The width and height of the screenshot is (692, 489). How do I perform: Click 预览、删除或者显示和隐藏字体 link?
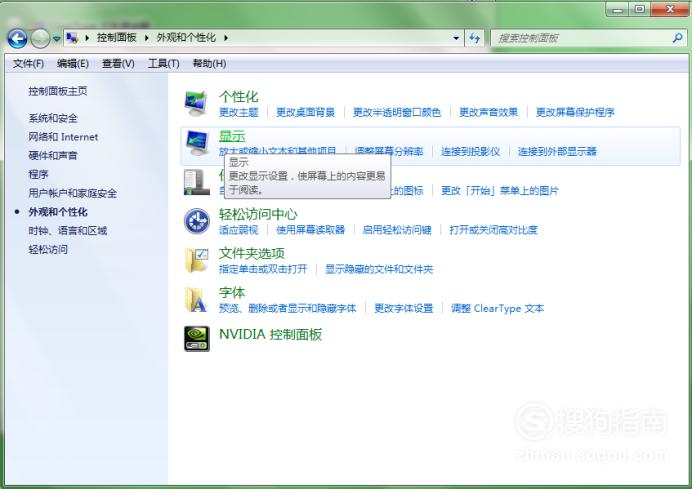pyautogui.click(x=287, y=308)
